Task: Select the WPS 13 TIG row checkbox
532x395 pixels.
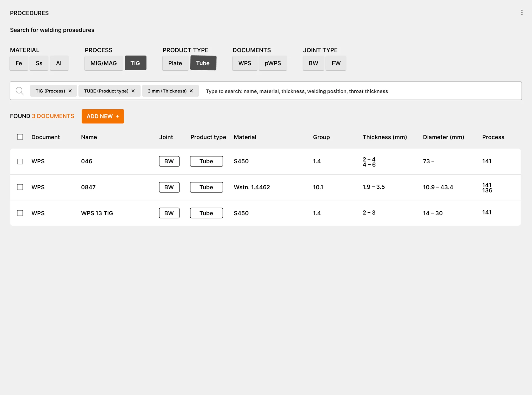Action: 20,213
